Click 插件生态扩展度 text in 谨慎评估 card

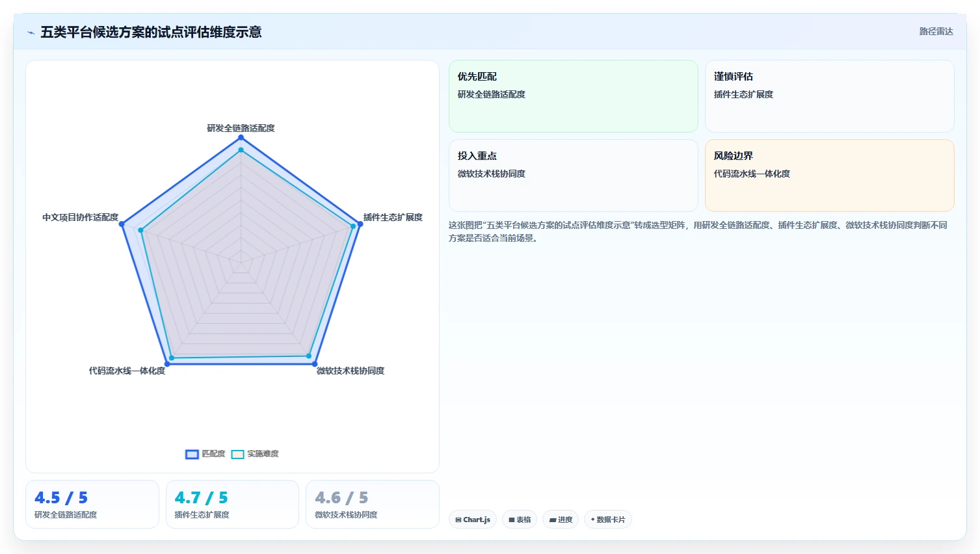(x=743, y=94)
